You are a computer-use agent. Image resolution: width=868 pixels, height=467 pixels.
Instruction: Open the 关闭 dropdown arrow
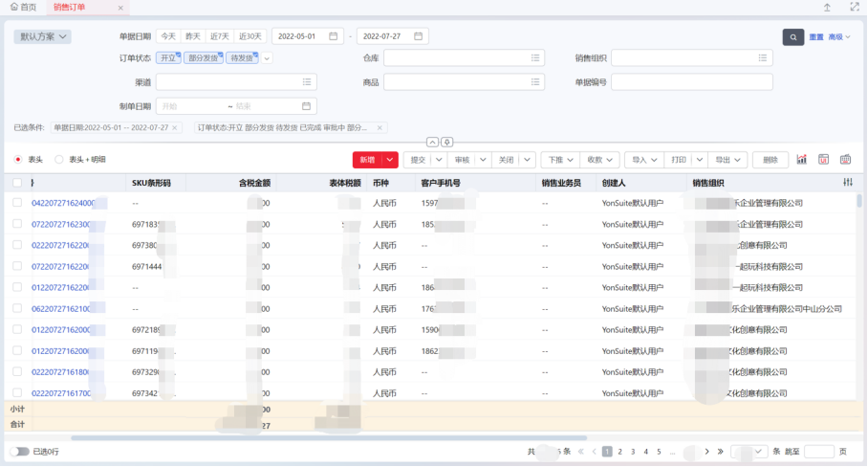(x=527, y=160)
